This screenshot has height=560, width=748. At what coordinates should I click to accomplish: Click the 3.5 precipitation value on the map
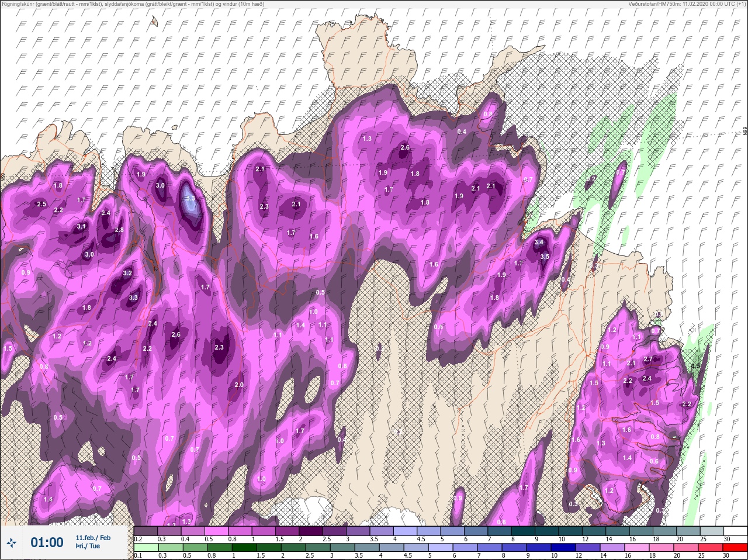click(545, 257)
